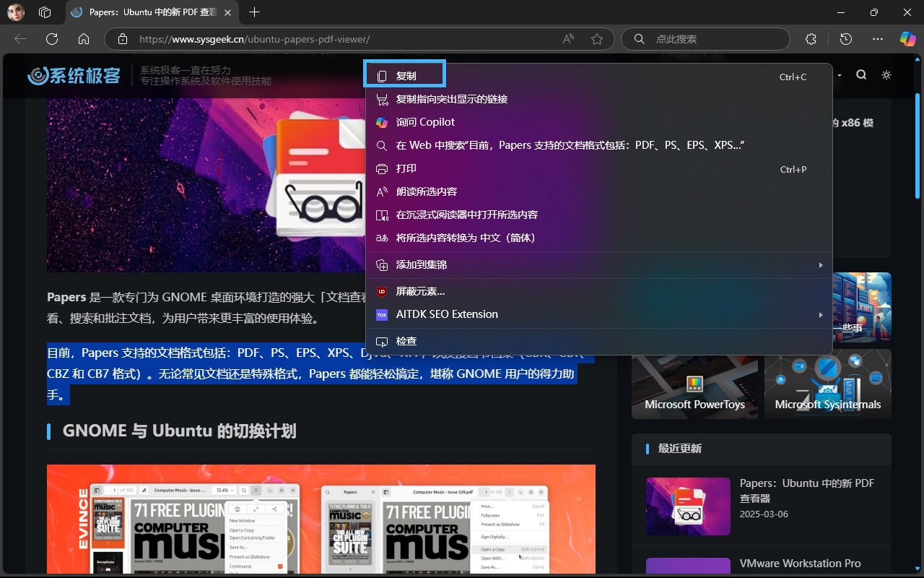Click the Copilot icon beside 询问 Copilot
The height and width of the screenshot is (578, 924).
382,122
